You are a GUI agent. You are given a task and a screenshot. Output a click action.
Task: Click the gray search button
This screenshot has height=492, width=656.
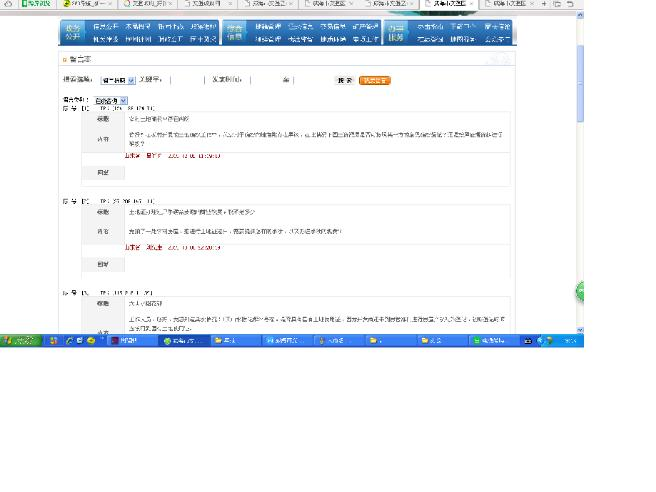coord(344,80)
